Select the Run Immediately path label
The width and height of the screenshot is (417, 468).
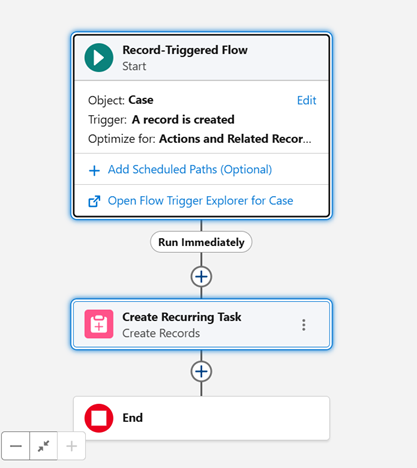point(201,242)
